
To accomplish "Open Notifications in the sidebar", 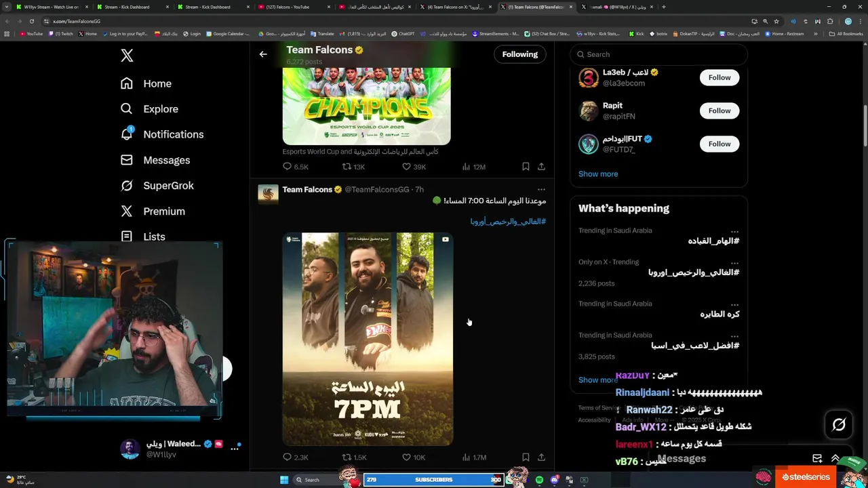I will [x=162, y=134].
